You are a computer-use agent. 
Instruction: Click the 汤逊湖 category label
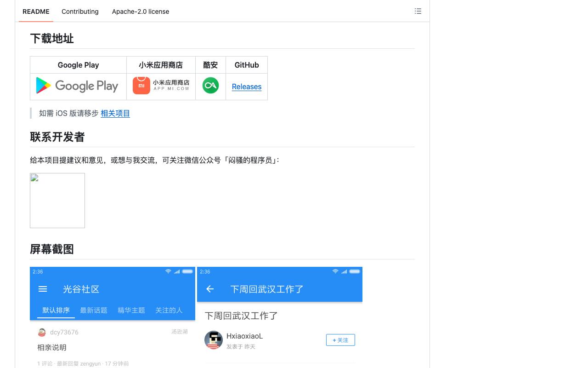(180, 332)
